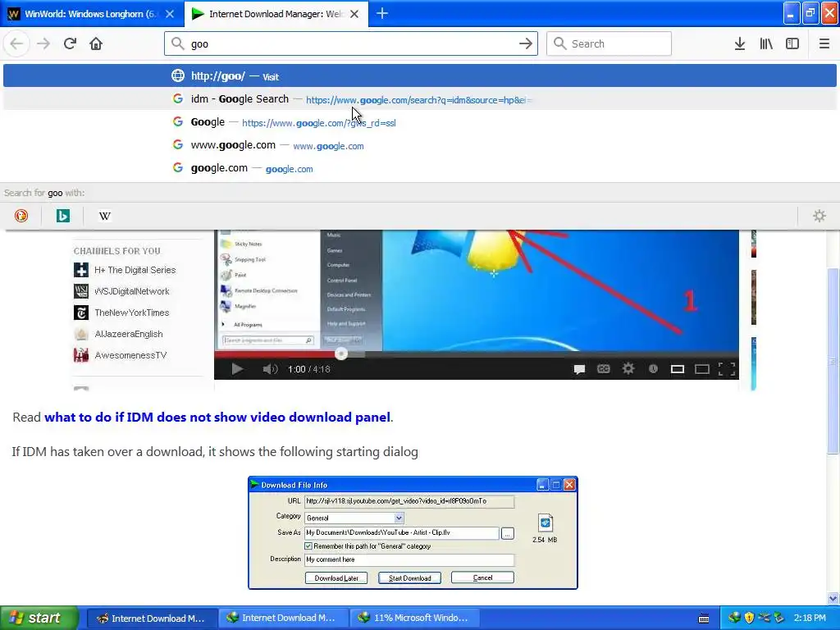Screen dimensions: 840x630
Task: Click the scrollbar down arrow
Action: (x=833, y=598)
